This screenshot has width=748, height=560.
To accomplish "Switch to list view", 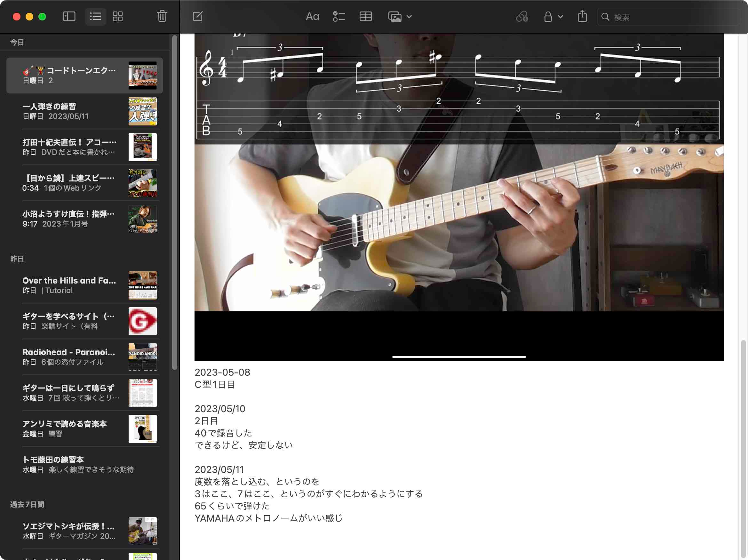I will [x=95, y=16].
